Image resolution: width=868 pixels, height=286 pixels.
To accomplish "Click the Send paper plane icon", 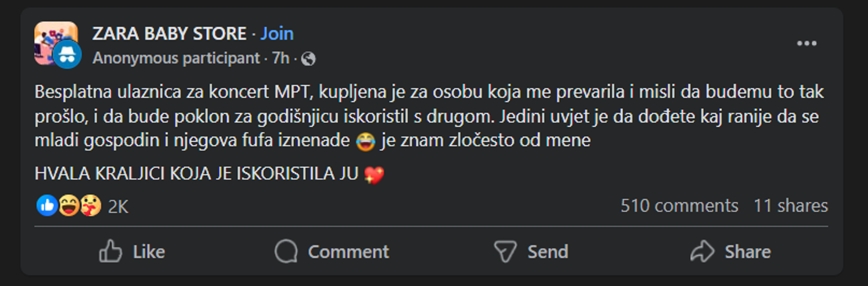I will [505, 251].
